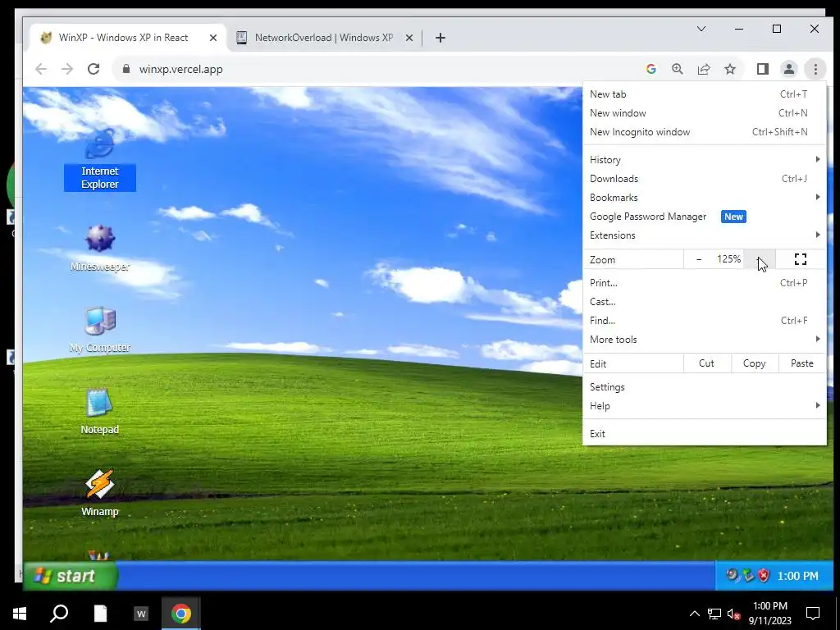Go back in Chrome navigation
This screenshot has height=630, width=840.
41,69
